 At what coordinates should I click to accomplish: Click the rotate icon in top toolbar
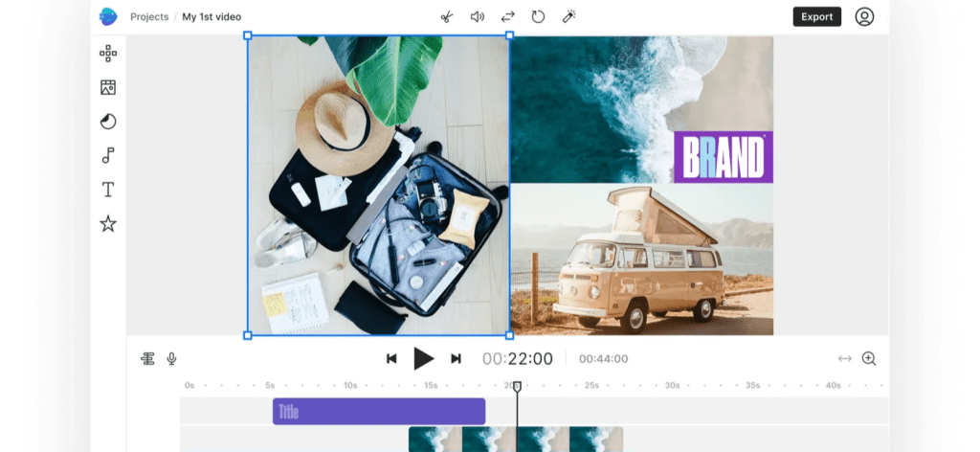coord(538,17)
